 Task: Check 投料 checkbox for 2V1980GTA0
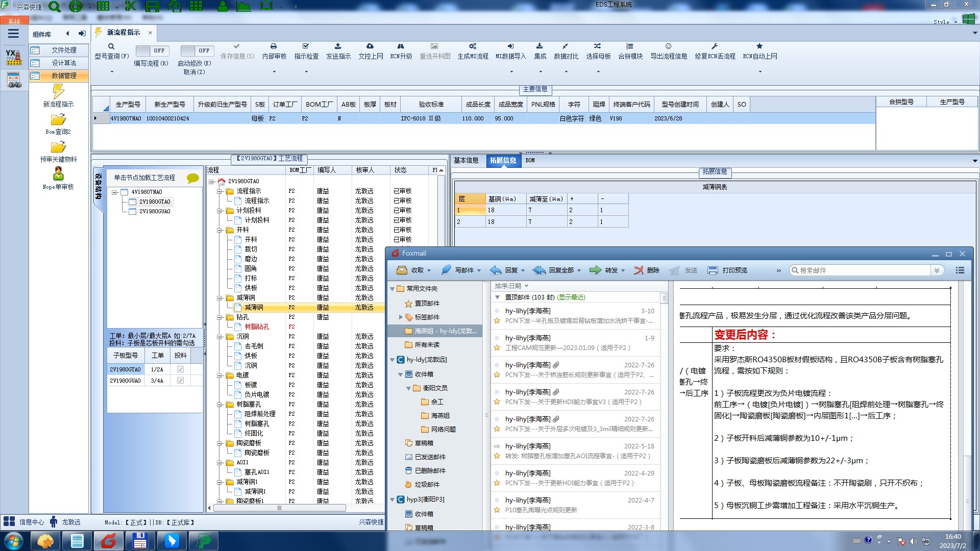[180, 369]
